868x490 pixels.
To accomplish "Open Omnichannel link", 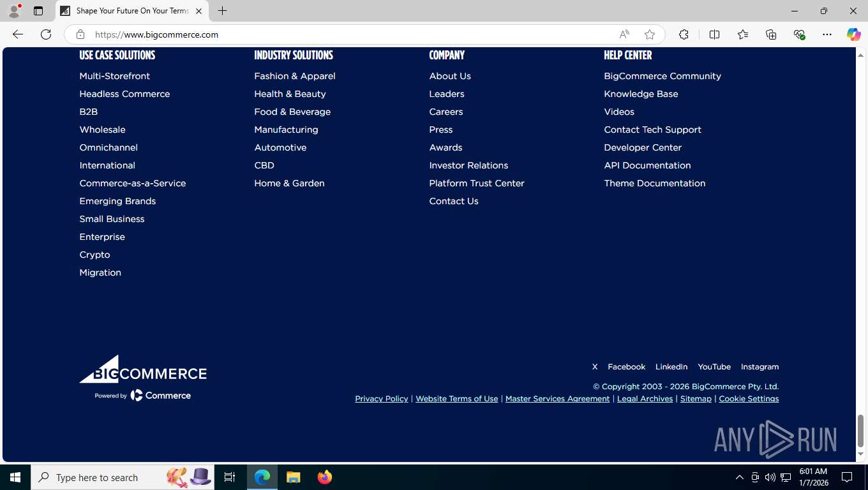I will coord(108,147).
